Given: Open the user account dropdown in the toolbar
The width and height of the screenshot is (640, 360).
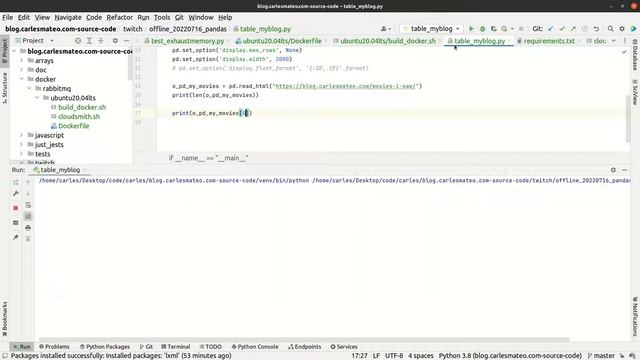Looking at the screenshot, I should (386, 29).
